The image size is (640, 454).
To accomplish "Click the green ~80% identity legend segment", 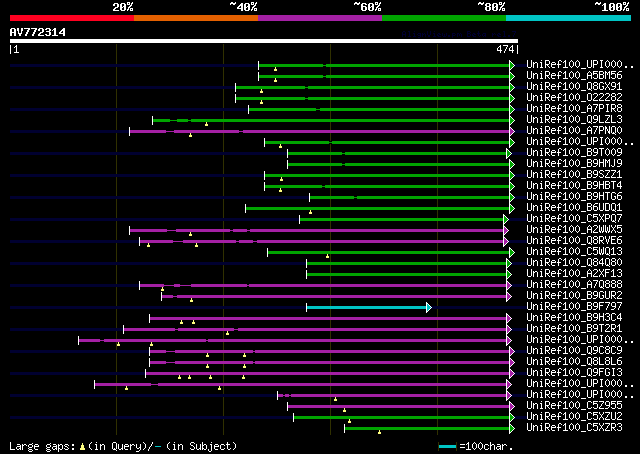I will point(444,18).
